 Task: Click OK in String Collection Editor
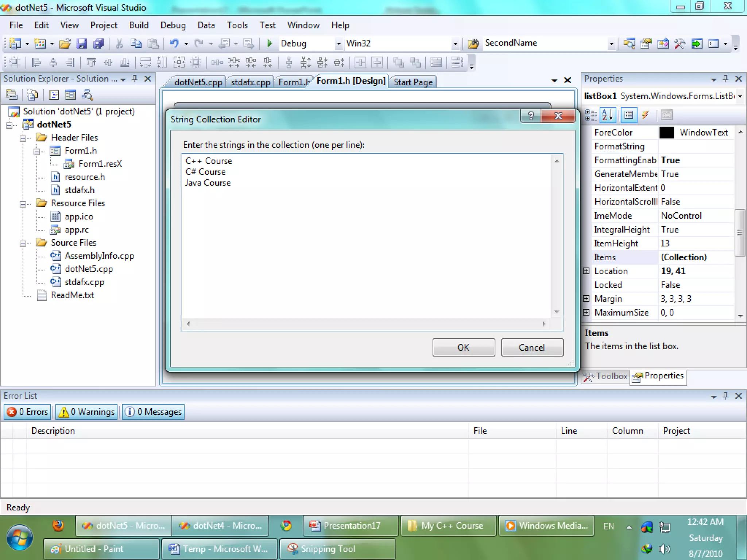pos(463,347)
